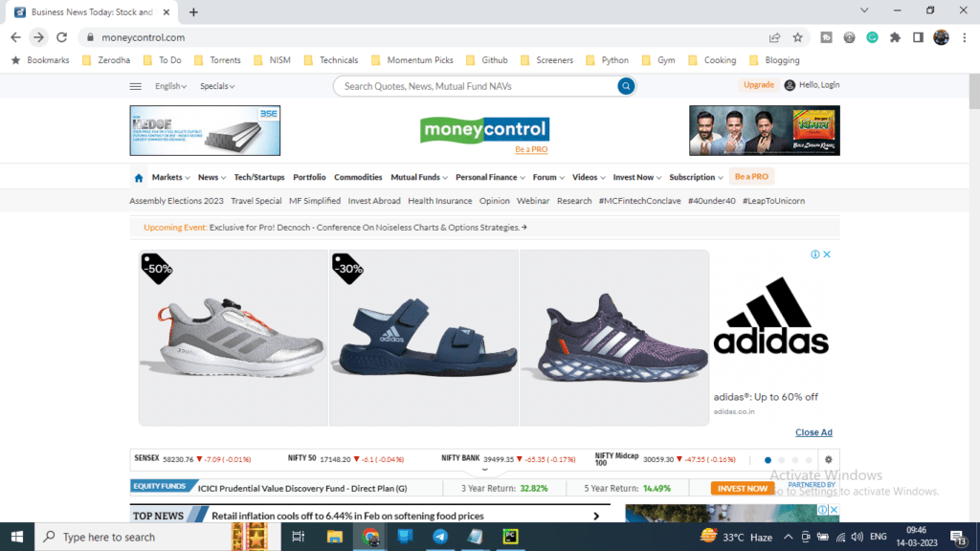This screenshot has height=551, width=980.
Task: Click the moneycontrol logo
Action: (484, 130)
